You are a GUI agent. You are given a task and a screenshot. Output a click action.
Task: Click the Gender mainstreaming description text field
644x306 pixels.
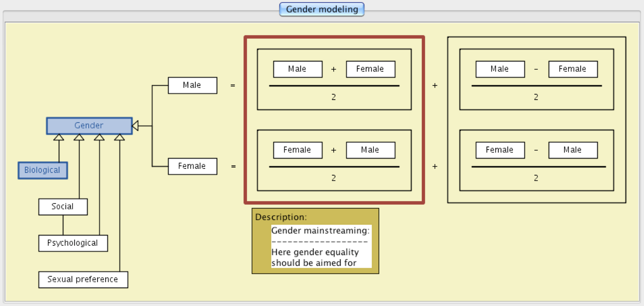click(x=321, y=246)
